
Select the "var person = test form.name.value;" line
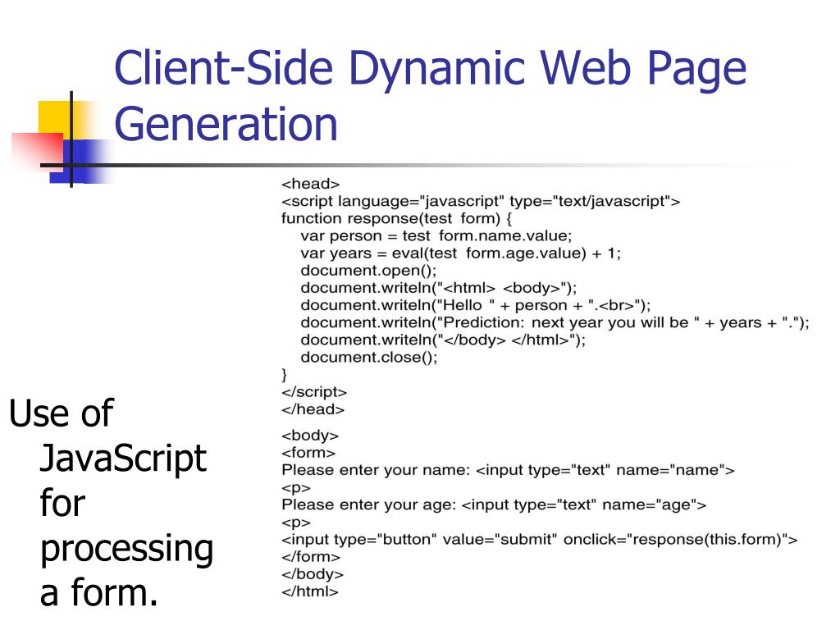[x=436, y=235]
